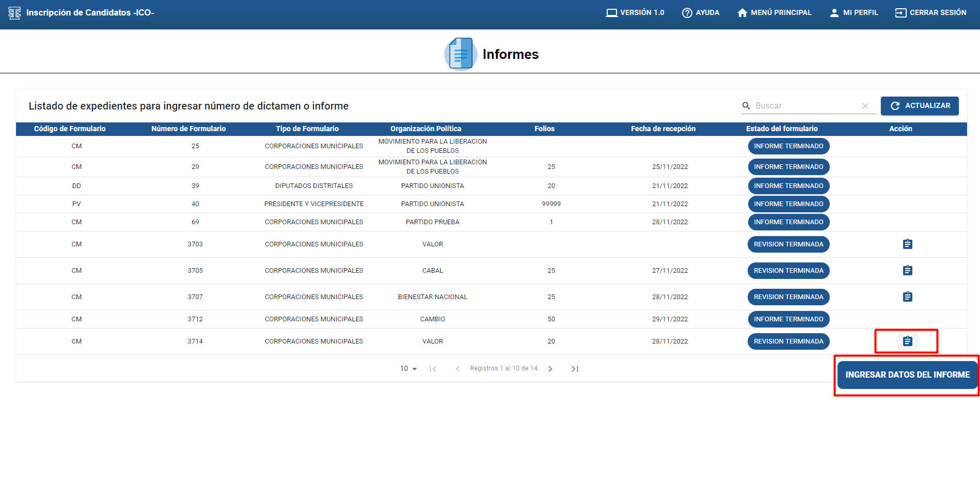
Task: Clear the search field with the X icon
Action: click(x=865, y=106)
